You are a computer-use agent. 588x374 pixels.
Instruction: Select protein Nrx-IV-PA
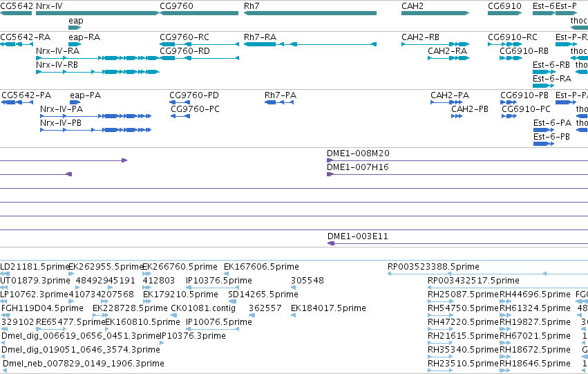pos(61,109)
